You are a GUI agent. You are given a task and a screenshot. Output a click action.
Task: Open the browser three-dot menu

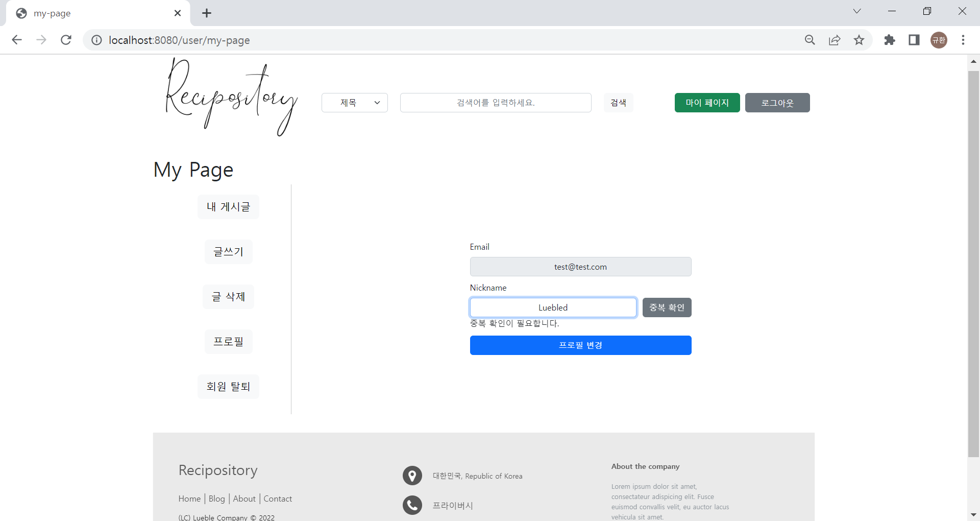[964, 40]
